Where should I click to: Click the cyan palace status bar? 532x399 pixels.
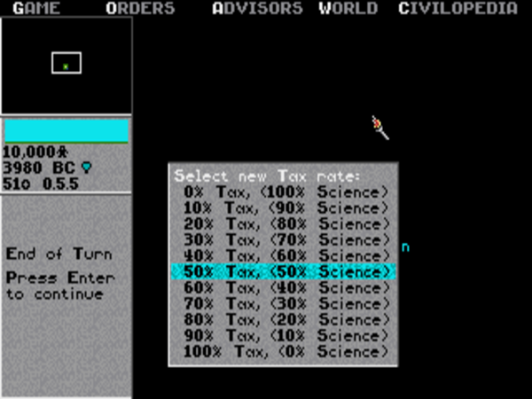point(66,131)
